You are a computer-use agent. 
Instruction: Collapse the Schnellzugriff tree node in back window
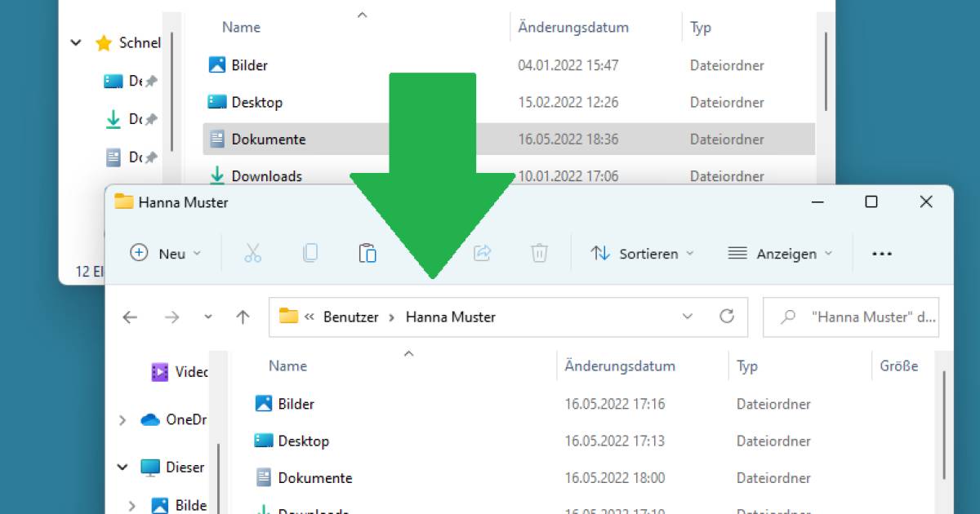tap(76, 43)
